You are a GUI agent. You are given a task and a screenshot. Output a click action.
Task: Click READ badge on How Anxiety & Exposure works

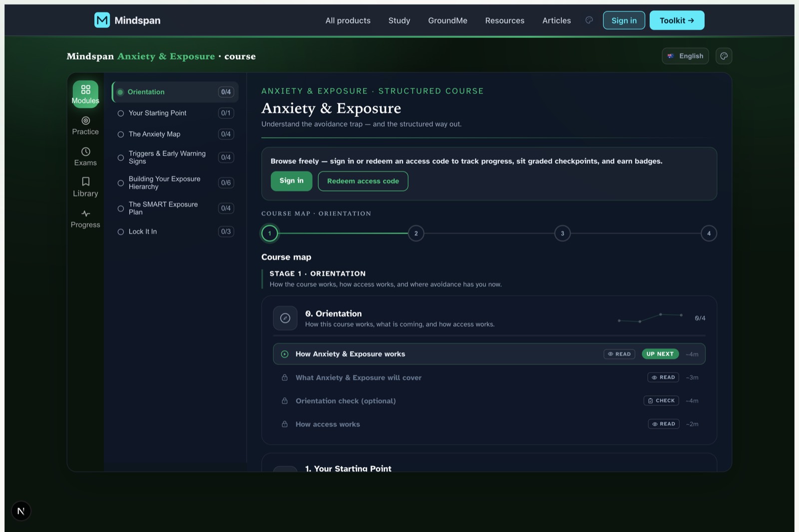619,354
